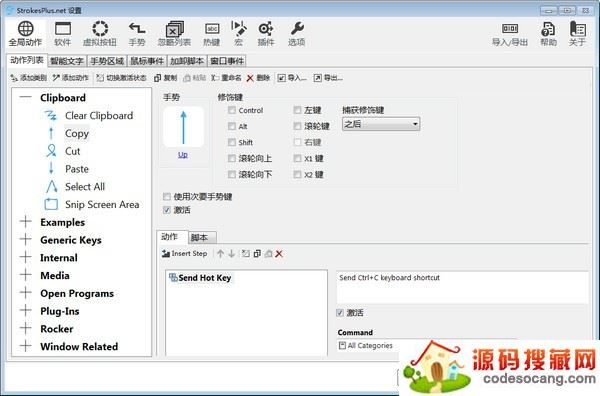
Task: Open the 插件 plug-ins section
Action: tap(266, 34)
